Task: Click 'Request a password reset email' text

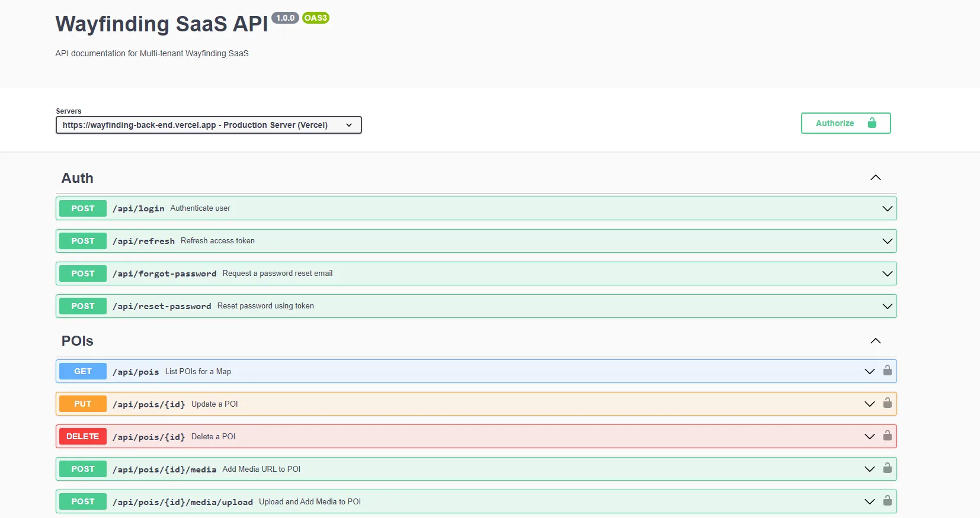Action: click(x=277, y=273)
